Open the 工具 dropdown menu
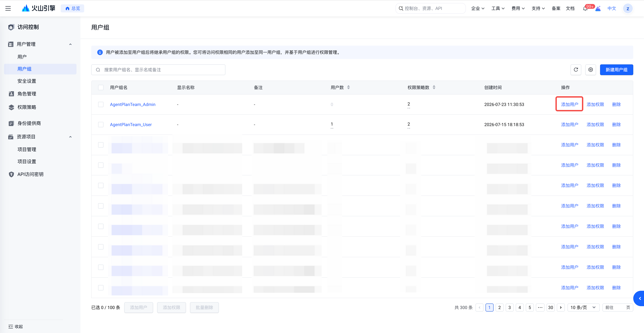Viewport: 644px width, 333px height. coord(498,9)
